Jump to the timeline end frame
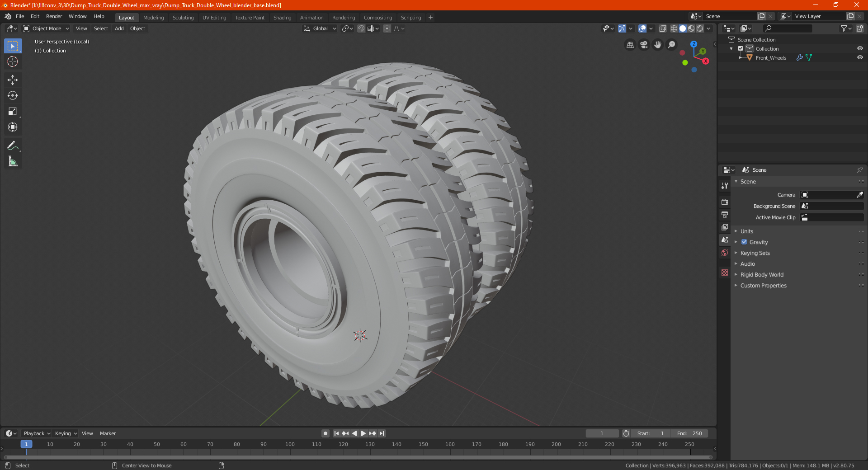 (x=382, y=433)
